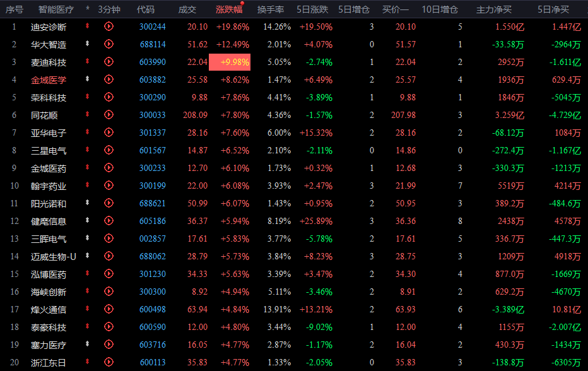Open 3-minute chart icon for 泓博医药

[109, 273]
